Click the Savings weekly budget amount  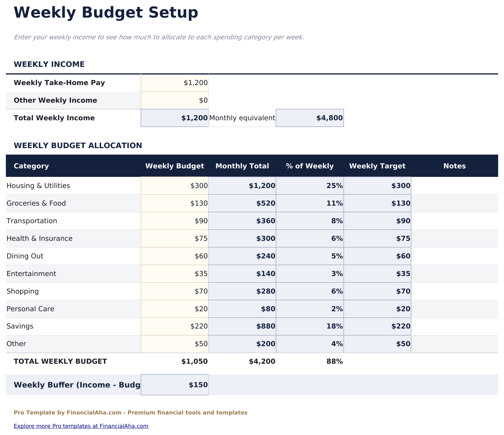click(x=174, y=326)
